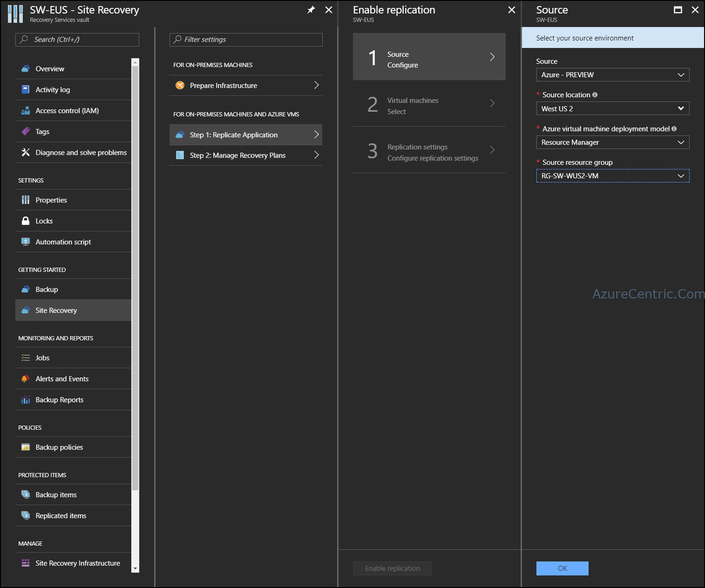Screen dimensions: 705x588
Task: Click the Automation script icon
Action: tap(26, 242)
